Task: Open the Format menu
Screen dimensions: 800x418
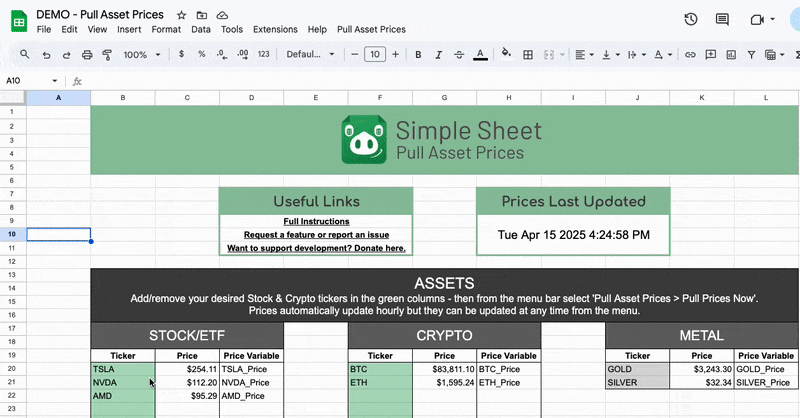Action: click(166, 30)
